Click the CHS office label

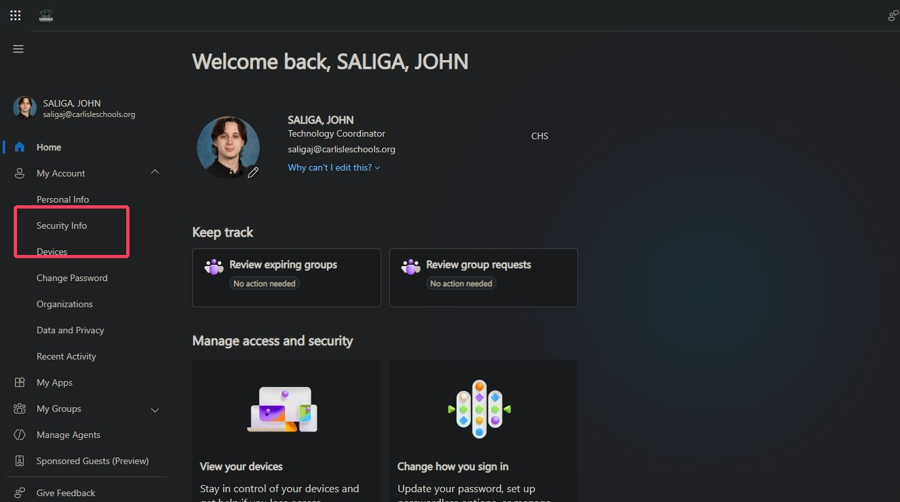tap(540, 136)
